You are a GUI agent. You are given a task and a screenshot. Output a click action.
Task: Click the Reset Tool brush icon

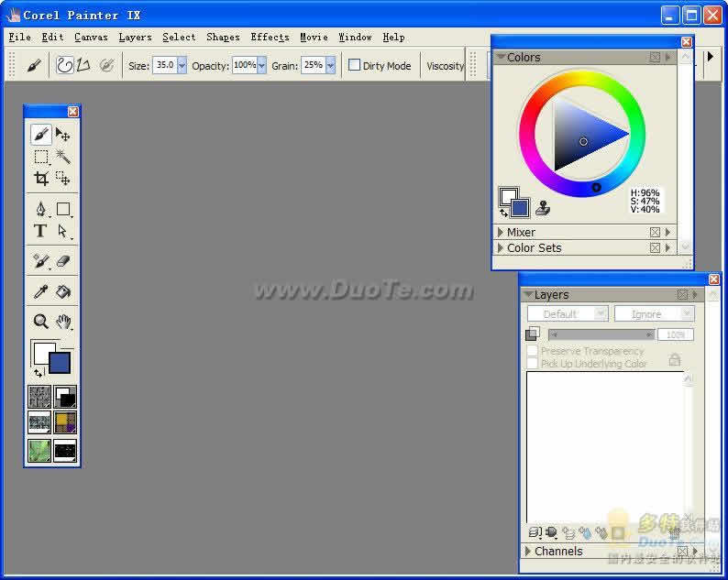tap(33, 65)
